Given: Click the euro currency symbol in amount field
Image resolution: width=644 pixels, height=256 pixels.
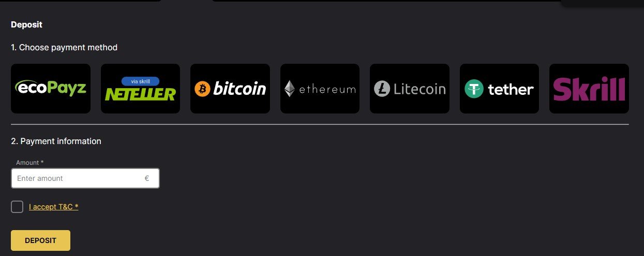Looking at the screenshot, I should coord(147,178).
